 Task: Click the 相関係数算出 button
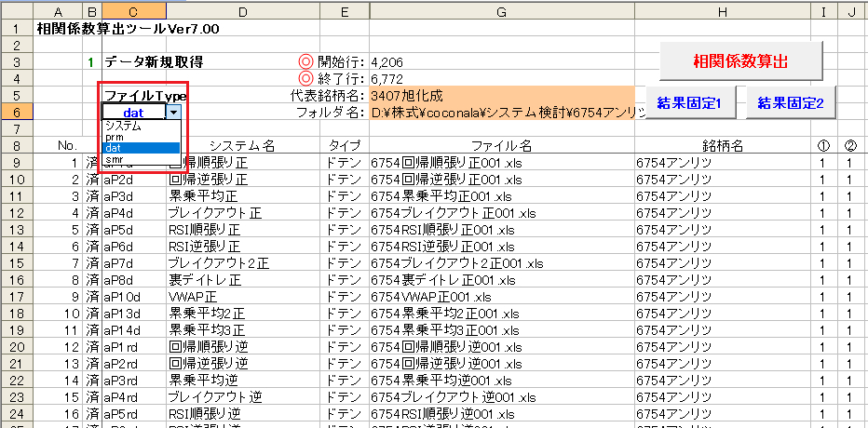tap(741, 61)
